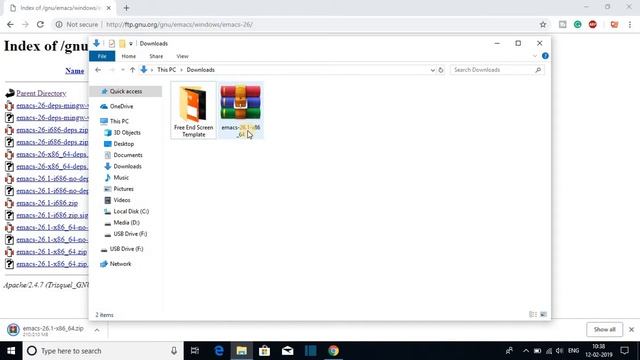Open Task View from the taskbar

pyautogui.click(x=195, y=351)
